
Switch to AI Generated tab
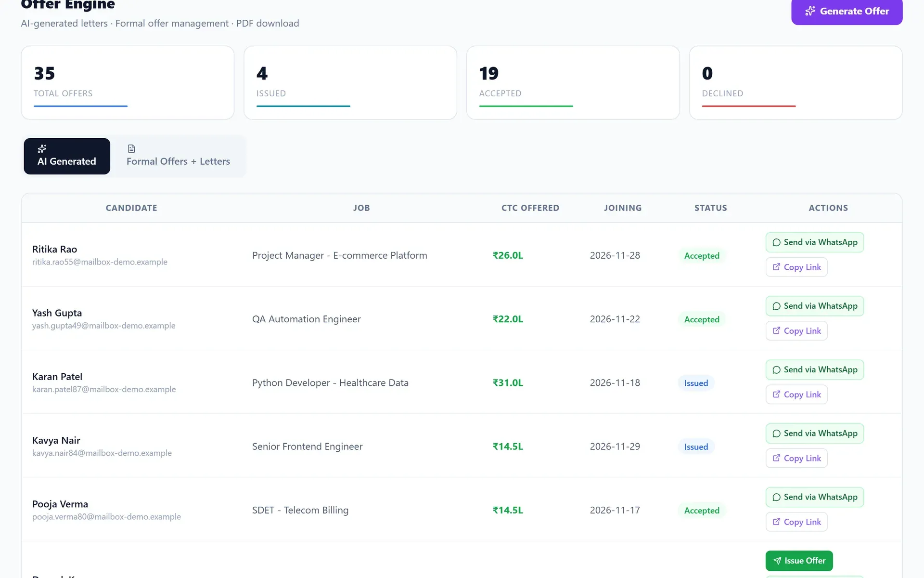[67, 156]
